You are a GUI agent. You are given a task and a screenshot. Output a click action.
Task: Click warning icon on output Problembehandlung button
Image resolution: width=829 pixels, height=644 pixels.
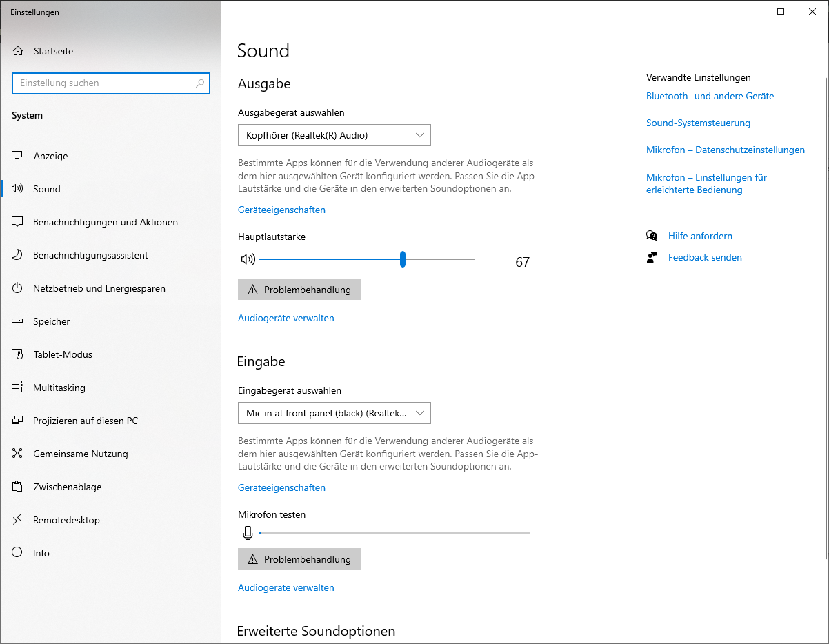click(x=252, y=290)
